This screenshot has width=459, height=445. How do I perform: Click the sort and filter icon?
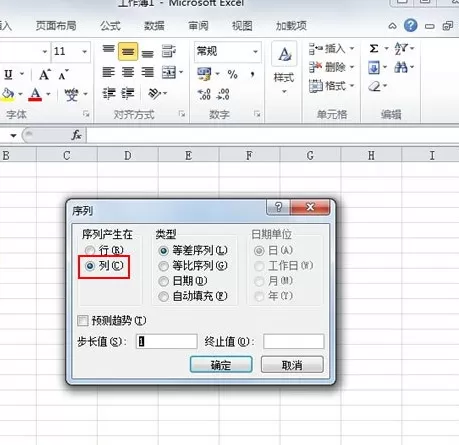click(x=401, y=49)
